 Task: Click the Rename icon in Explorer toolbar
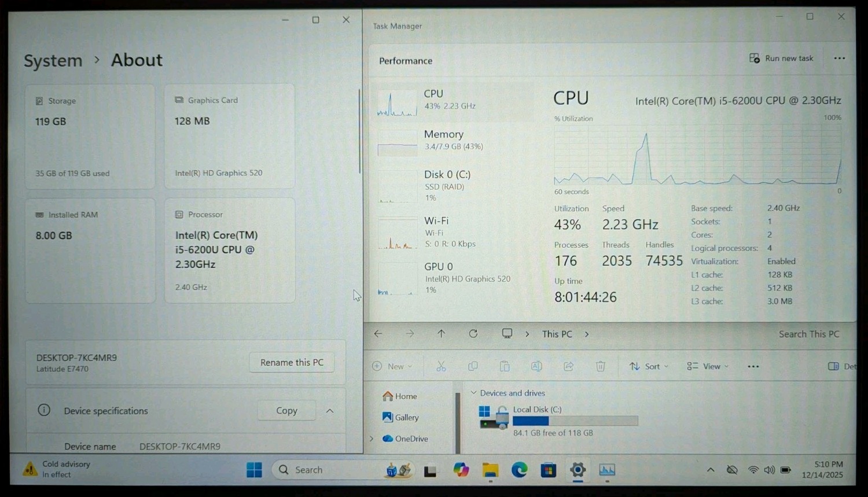click(536, 366)
